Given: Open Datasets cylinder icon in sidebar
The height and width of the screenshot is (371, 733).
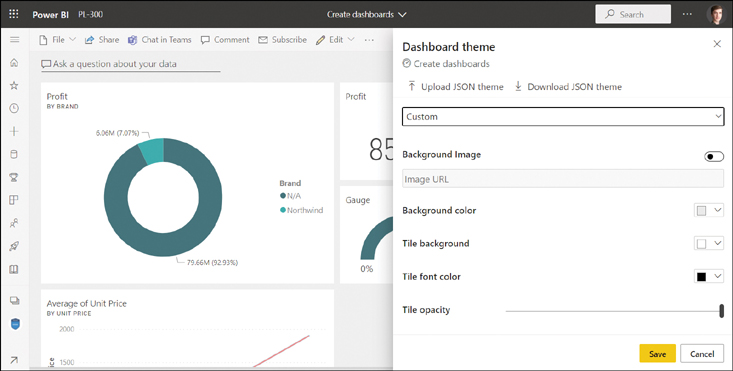Looking at the screenshot, I should 14,154.
